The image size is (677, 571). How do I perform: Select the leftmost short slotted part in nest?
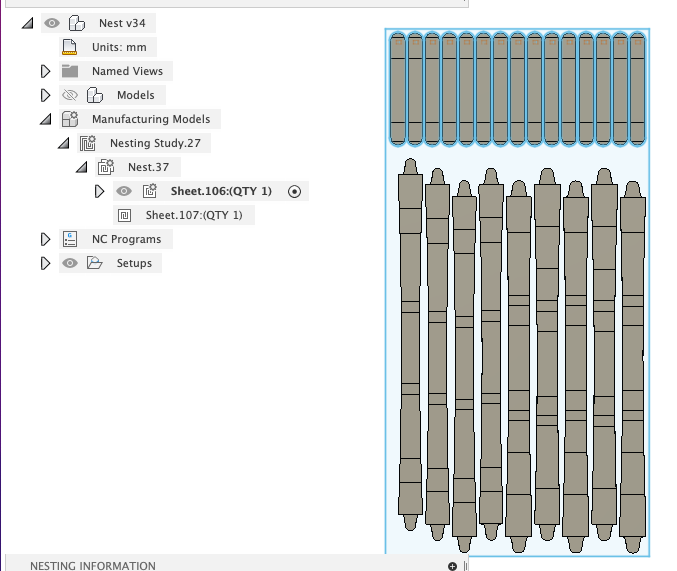398,89
